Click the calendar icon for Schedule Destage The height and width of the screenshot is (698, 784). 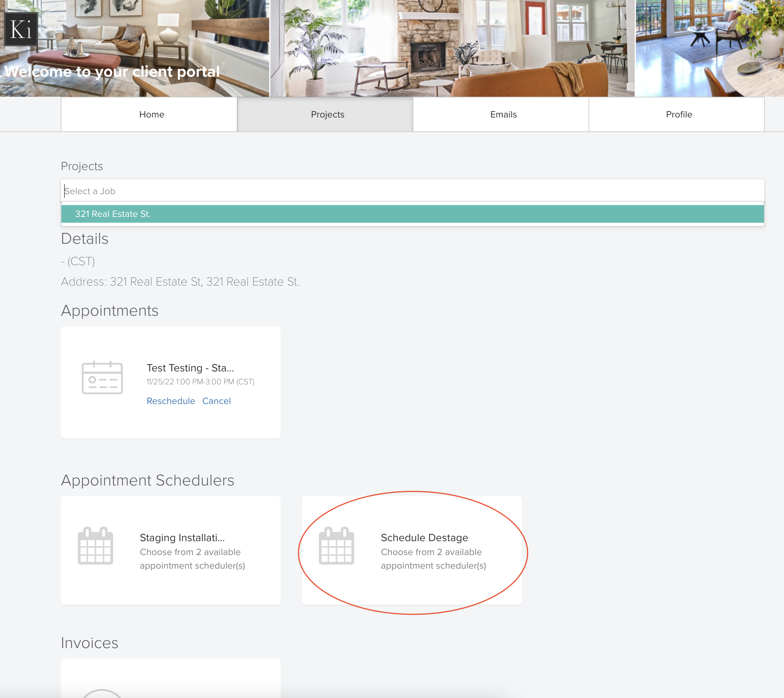tap(336, 545)
